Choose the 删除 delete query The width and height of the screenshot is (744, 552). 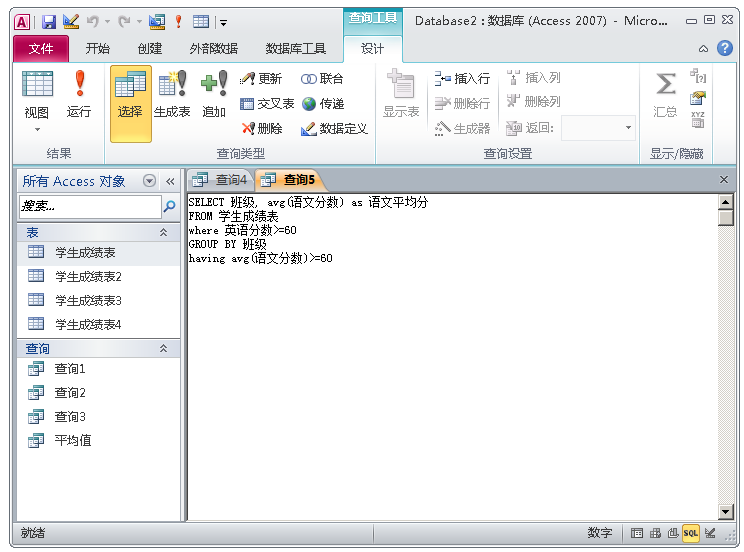(262, 128)
